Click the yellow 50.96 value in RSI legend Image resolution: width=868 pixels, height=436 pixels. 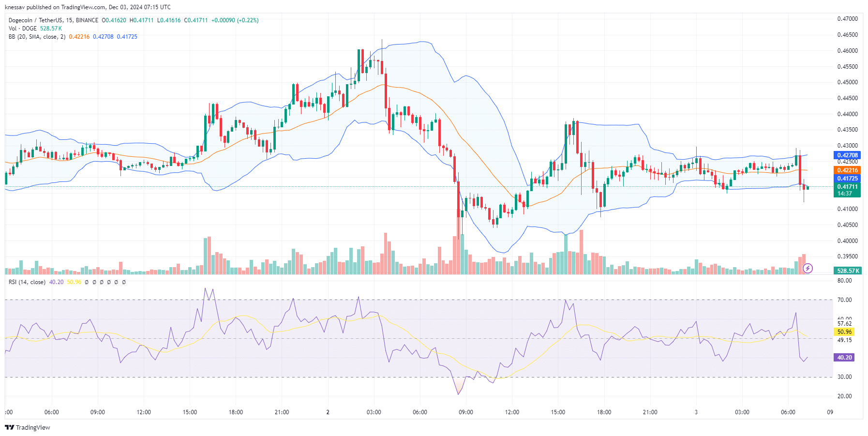(x=74, y=282)
